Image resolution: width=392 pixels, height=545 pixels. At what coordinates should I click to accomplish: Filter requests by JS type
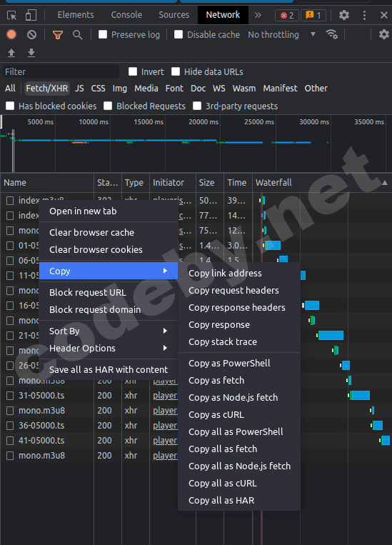tap(79, 89)
